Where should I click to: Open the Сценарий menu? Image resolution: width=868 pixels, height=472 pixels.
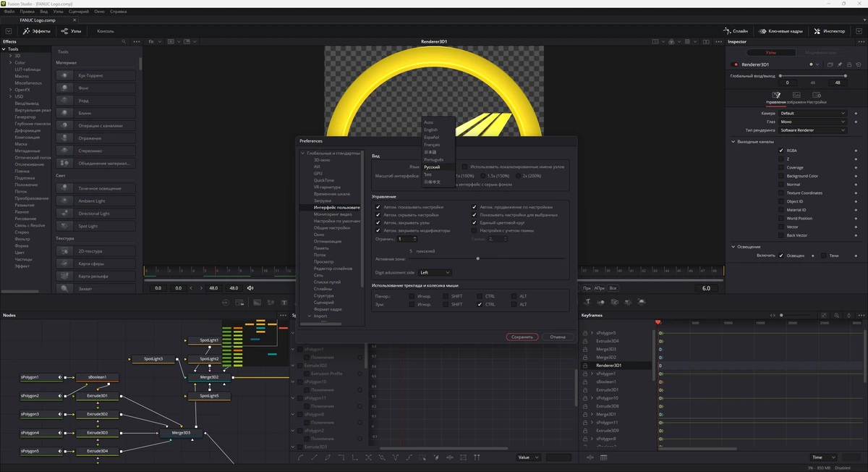click(80, 13)
